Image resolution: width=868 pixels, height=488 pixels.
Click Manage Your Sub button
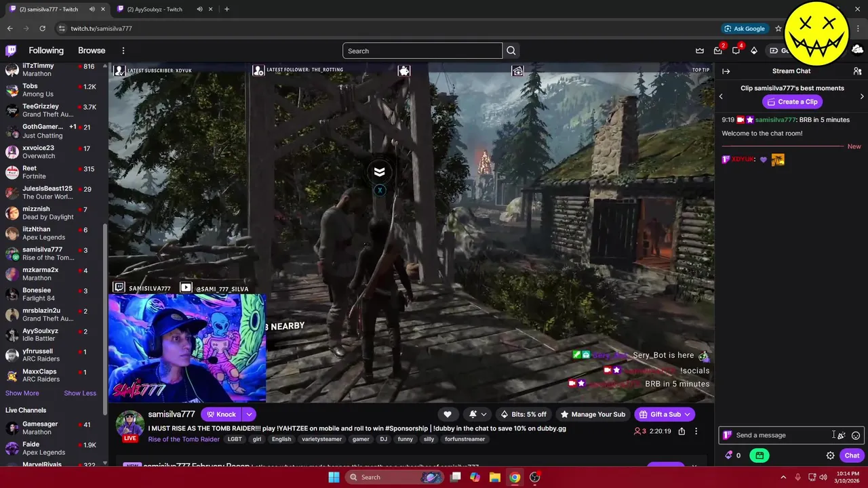pyautogui.click(x=593, y=414)
